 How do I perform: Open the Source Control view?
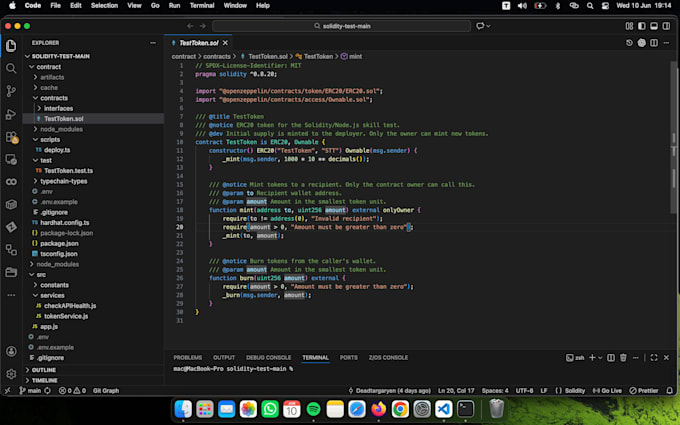[x=11, y=91]
